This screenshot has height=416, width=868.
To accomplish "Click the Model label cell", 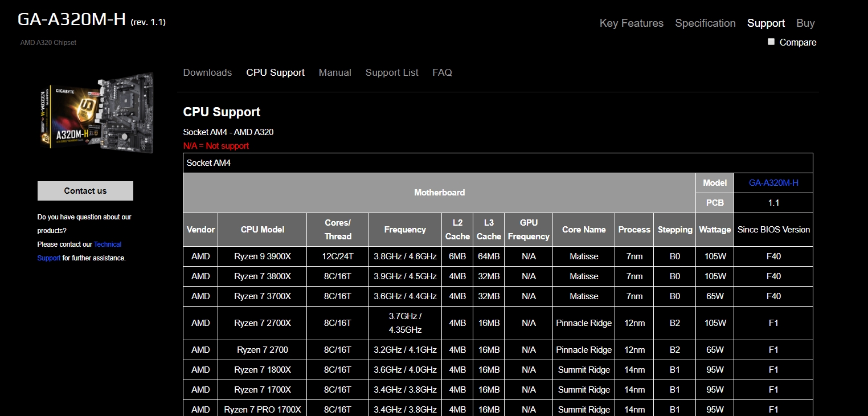I will tap(715, 183).
